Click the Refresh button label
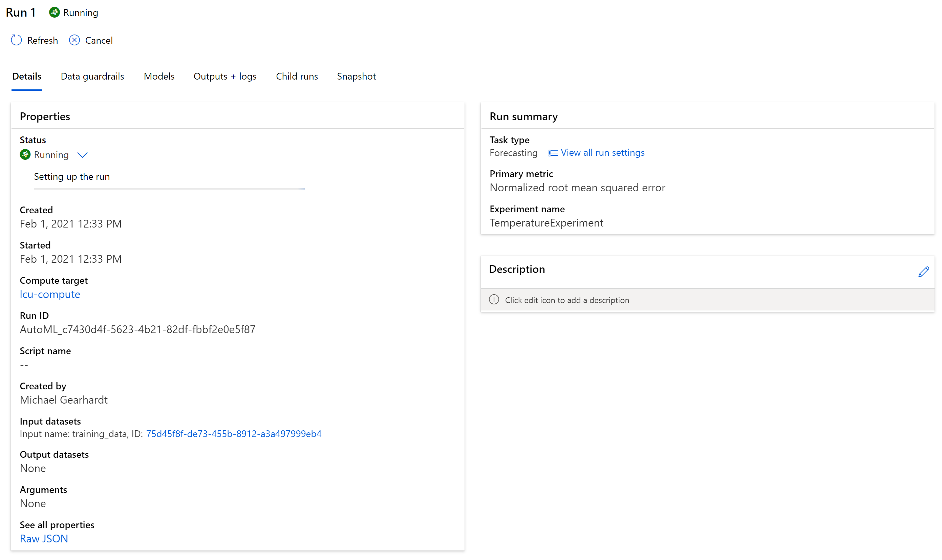942x560 pixels. (42, 40)
